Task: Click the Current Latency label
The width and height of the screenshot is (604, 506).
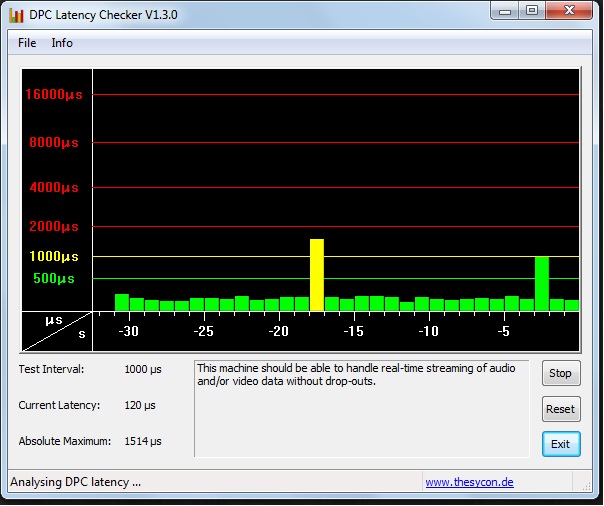Action: point(59,405)
